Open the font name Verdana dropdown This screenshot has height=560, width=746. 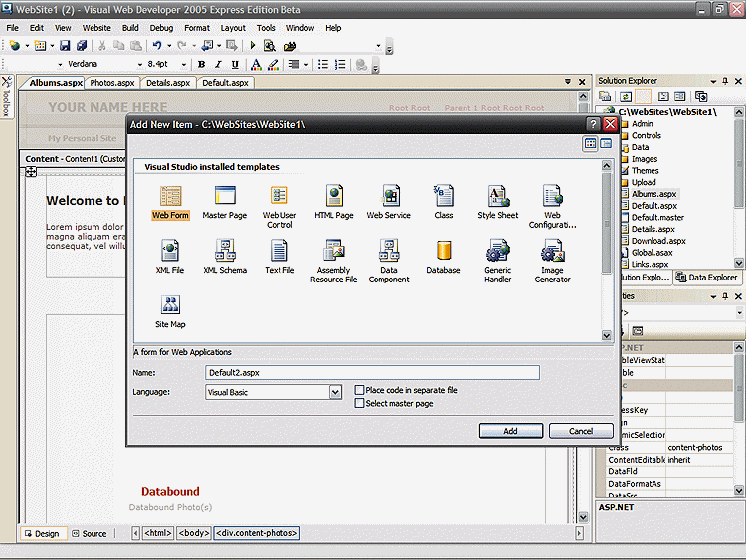[140, 65]
